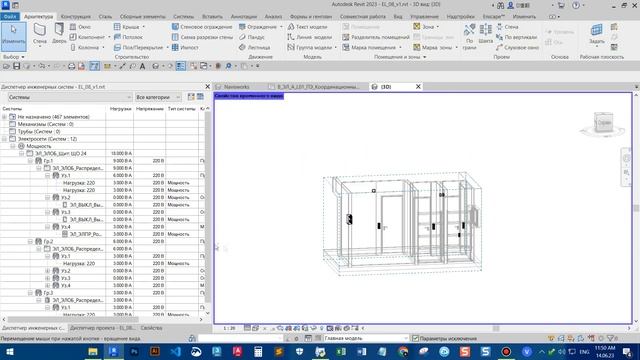Open the Файл menu

click(x=10, y=17)
